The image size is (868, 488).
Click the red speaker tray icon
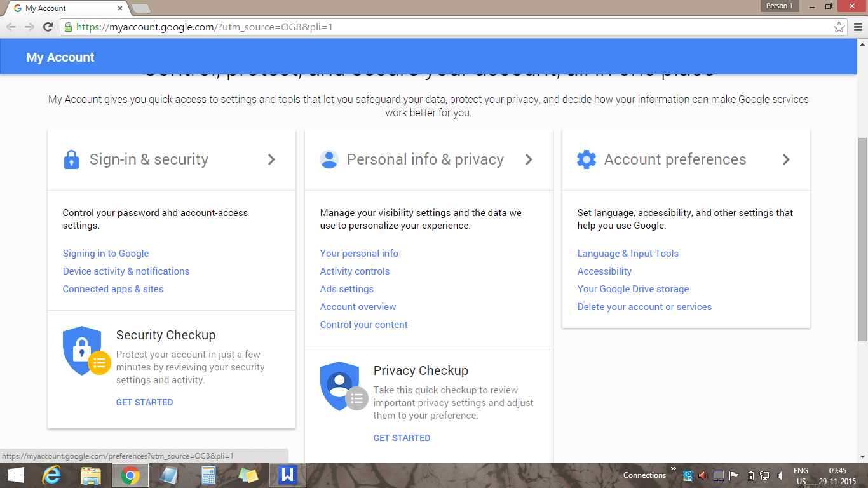[x=702, y=475]
